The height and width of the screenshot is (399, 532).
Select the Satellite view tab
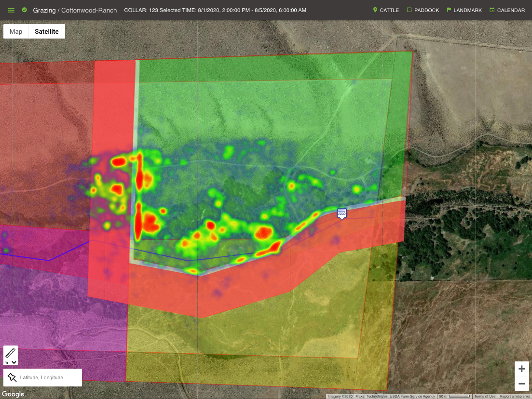[46, 31]
